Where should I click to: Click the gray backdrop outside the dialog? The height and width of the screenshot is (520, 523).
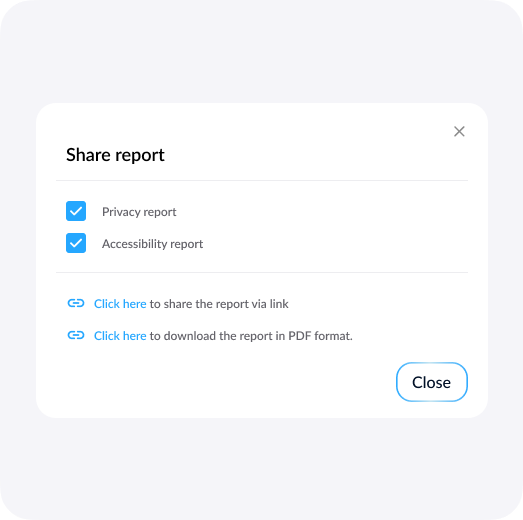[x=262, y=50]
